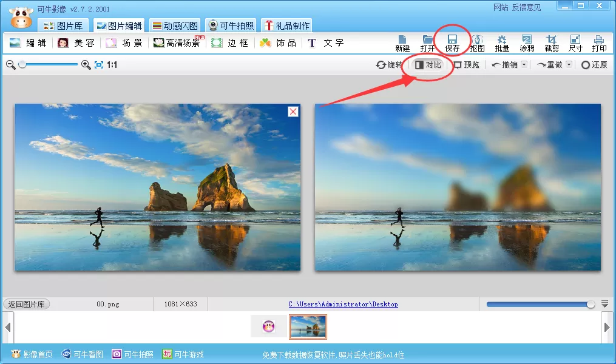Click the 返回图片库 button
Image resolution: width=616 pixels, height=364 pixels.
[27, 305]
